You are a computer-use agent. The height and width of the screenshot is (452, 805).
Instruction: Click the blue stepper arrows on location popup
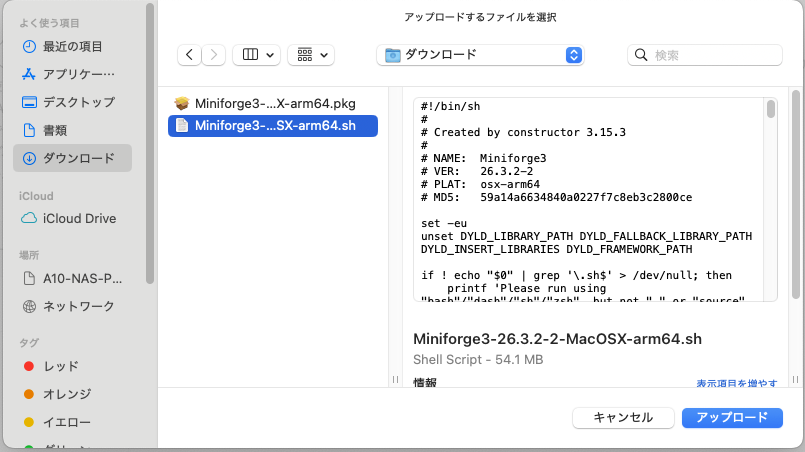[x=573, y=55]
